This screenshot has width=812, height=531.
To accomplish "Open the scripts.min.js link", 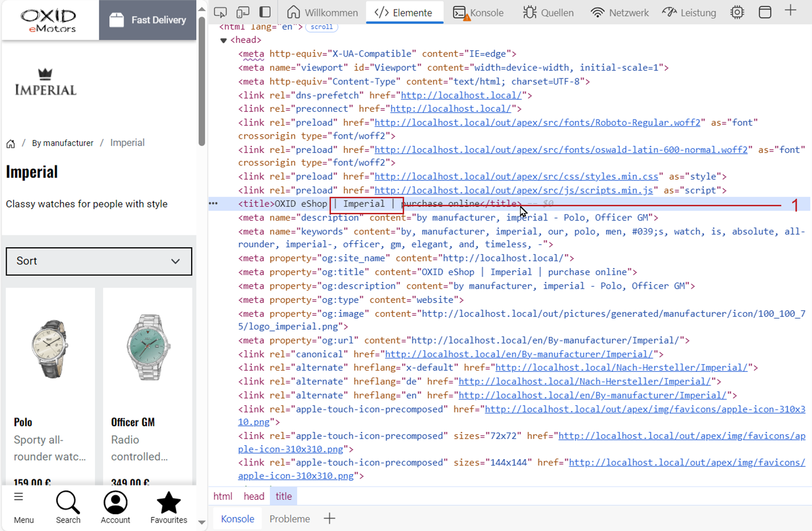I will tap(514, 190).
